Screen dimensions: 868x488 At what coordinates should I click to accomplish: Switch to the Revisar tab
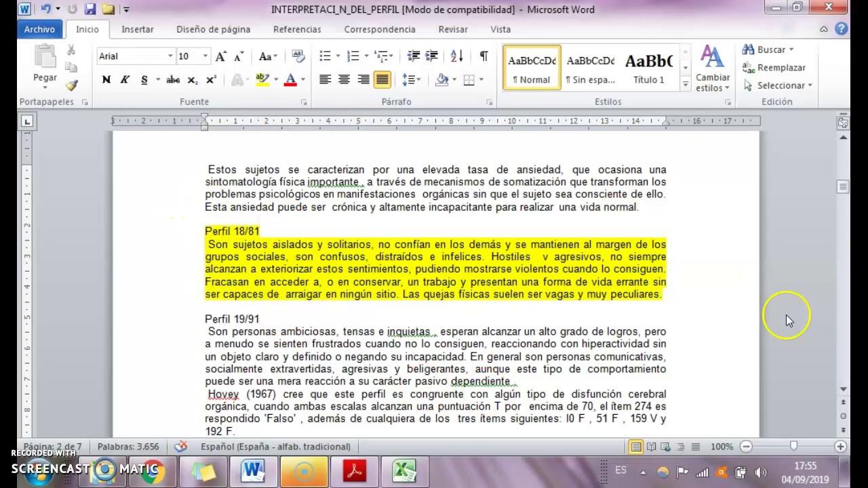[453, 29]
